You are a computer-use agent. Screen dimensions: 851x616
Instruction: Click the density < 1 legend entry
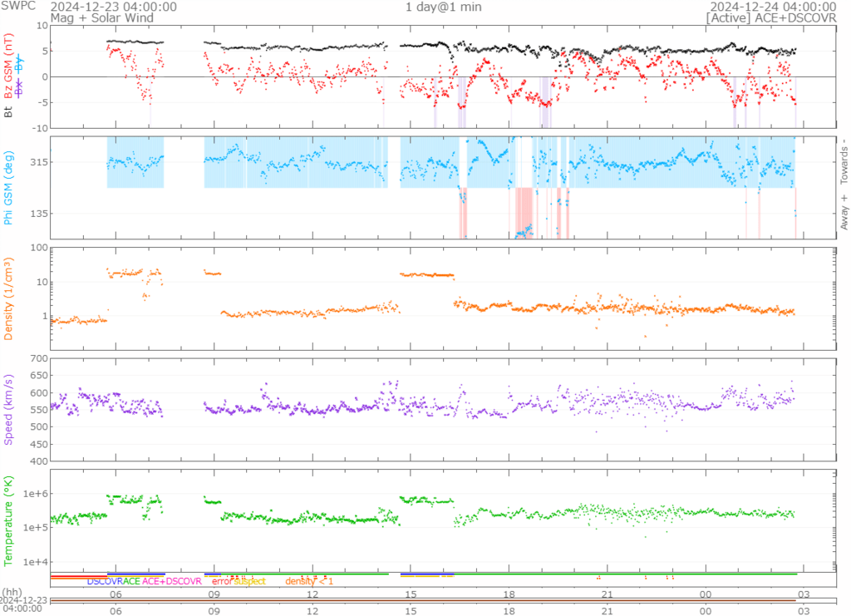[309, 581]
